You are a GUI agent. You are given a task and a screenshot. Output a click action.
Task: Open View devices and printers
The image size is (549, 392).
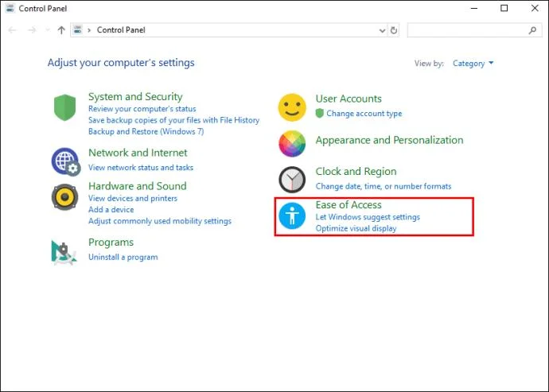[x=133, y=199]
